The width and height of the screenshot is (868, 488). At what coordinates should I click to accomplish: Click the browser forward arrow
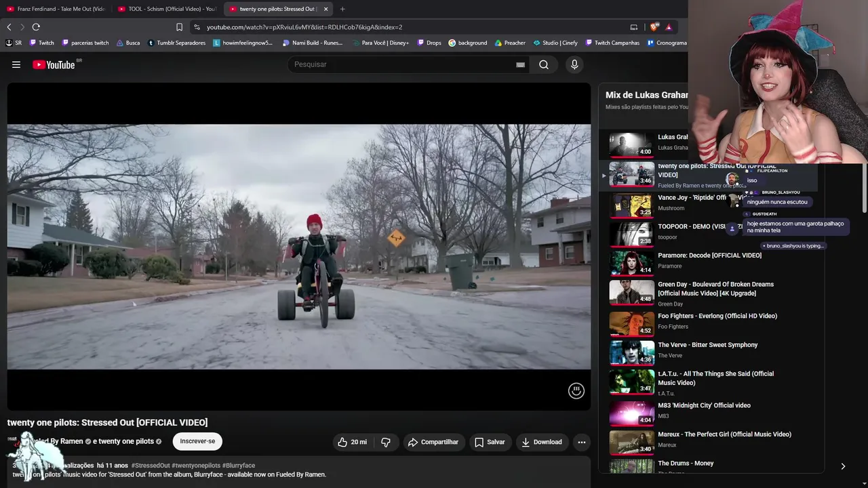[22, 27]
